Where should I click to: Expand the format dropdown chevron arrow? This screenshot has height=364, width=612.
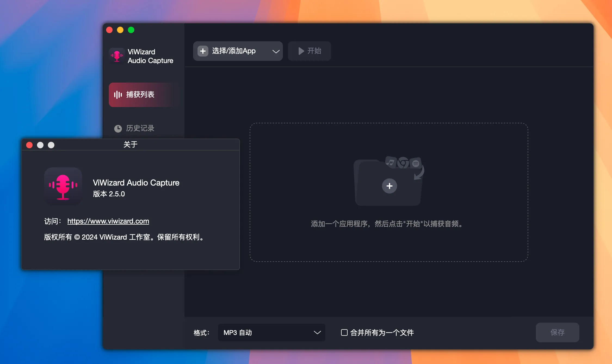317,333
